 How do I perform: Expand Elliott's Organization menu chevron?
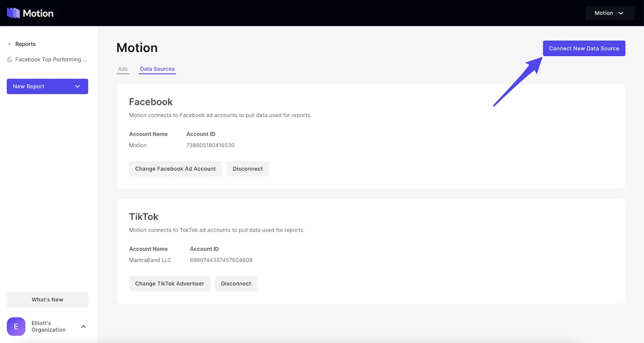coord(83,326)
